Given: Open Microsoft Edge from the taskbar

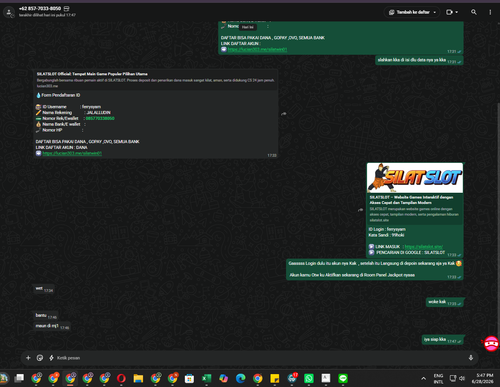Looking at the screenshot, I should 240,378.
